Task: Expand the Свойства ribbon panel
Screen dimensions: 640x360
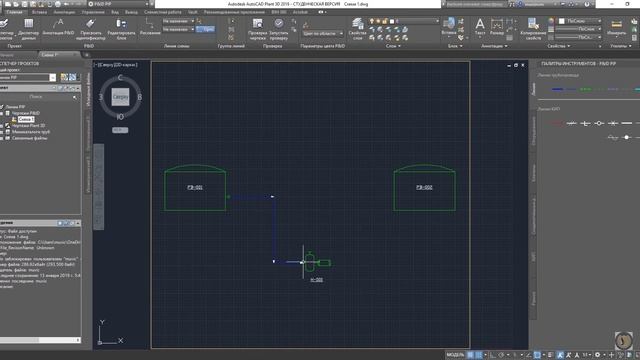Action: coord(558,46)
